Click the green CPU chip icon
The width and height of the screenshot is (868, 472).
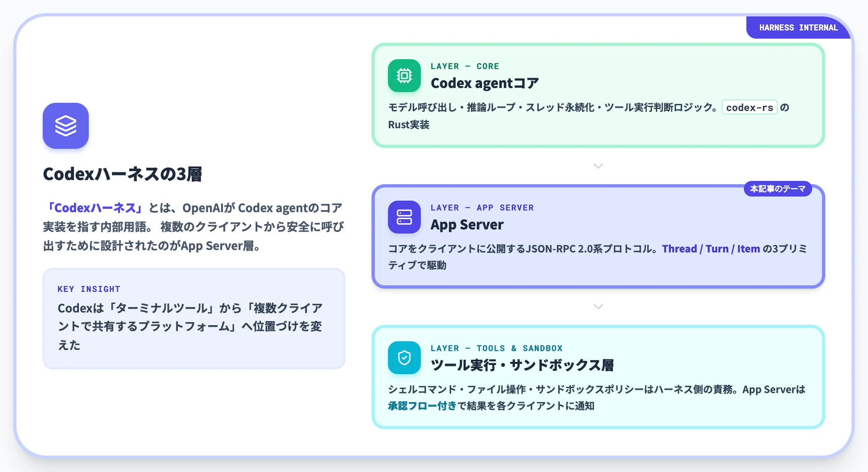pos(404,76)
